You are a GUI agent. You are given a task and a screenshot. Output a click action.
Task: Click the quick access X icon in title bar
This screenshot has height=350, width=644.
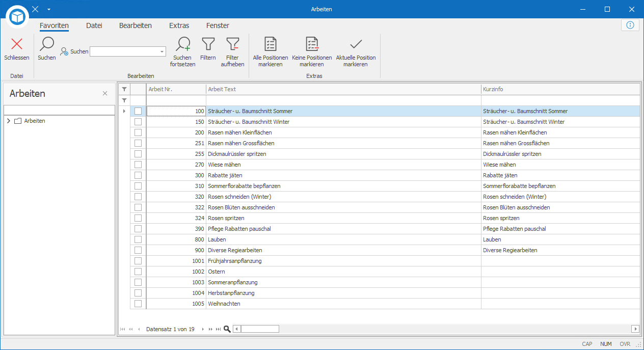(x=35, y=9)
